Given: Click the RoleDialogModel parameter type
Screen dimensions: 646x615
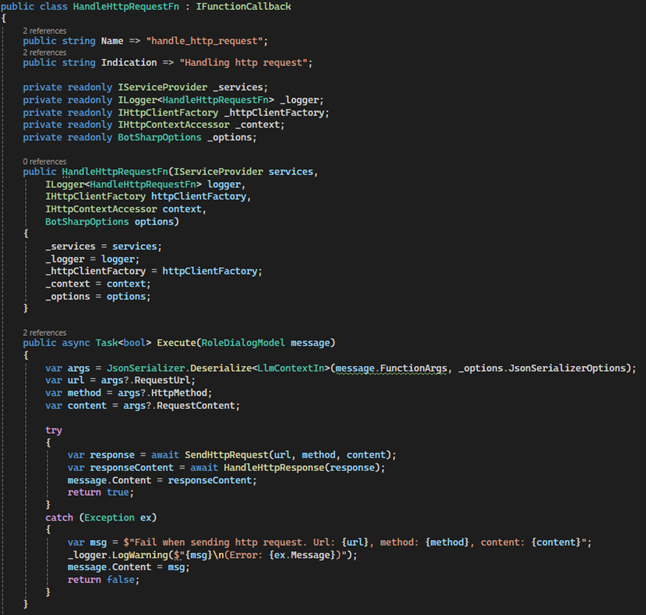Looking at the screenshot, I should coord(243,343).
